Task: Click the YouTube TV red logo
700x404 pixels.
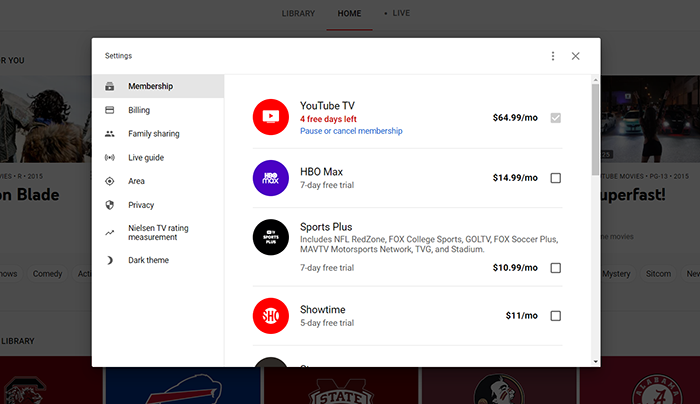Action: coord(271,117)
